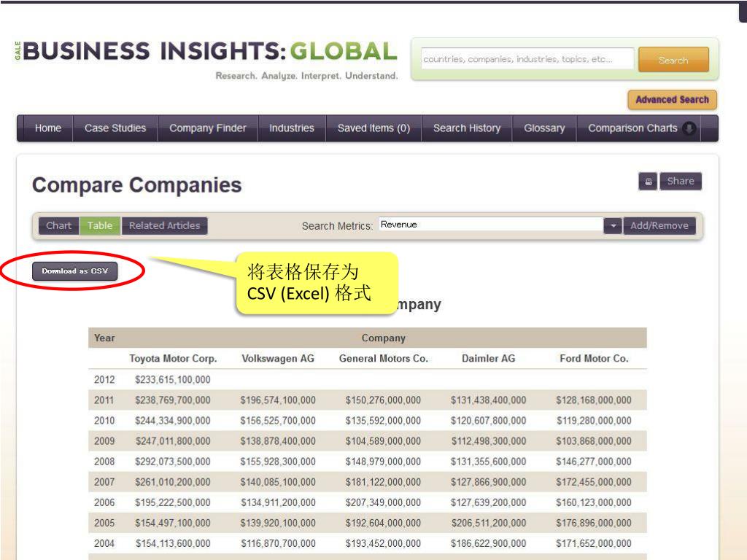The image size is (747, 560).
Task: Open Case Studies menu item
Action: (115, 128)
